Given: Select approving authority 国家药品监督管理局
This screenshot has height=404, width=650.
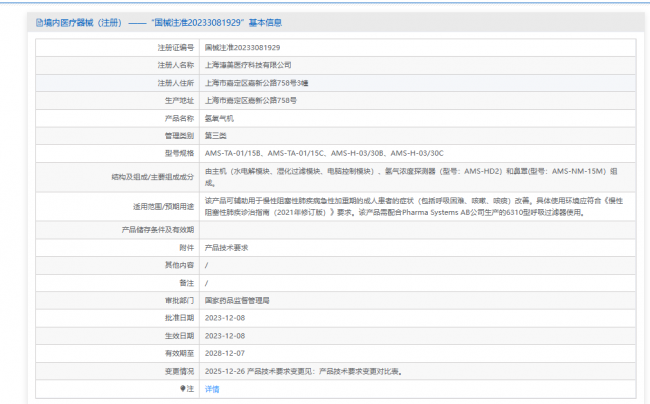Looking at the screenshot, I should click(x=237, y=300).
